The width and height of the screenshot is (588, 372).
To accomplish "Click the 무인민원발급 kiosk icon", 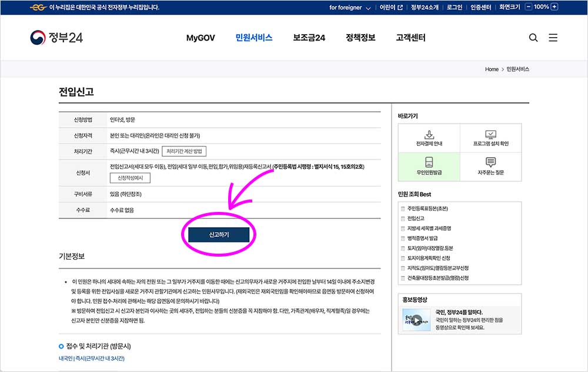I will tap(428, 161).
